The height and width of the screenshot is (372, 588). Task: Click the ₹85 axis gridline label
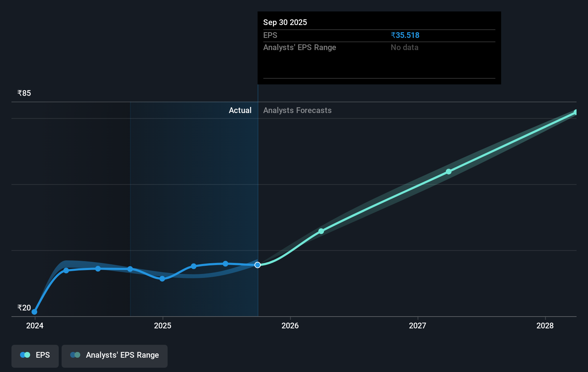(24, 93)
